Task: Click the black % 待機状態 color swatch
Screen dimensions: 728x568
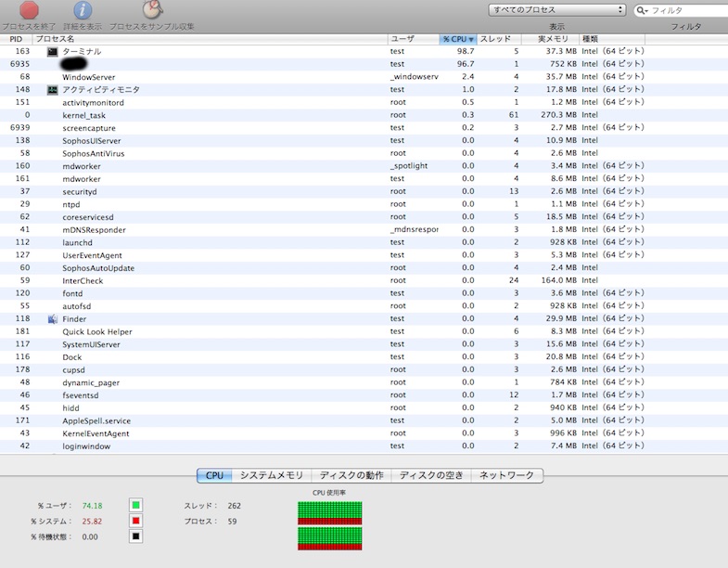Action: [x=135, y=536]
